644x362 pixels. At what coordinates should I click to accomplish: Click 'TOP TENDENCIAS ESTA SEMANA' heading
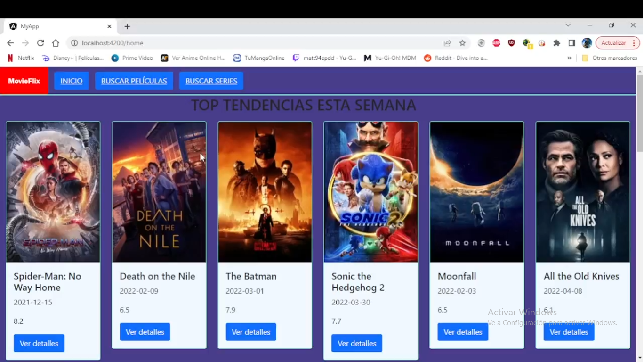304,105
